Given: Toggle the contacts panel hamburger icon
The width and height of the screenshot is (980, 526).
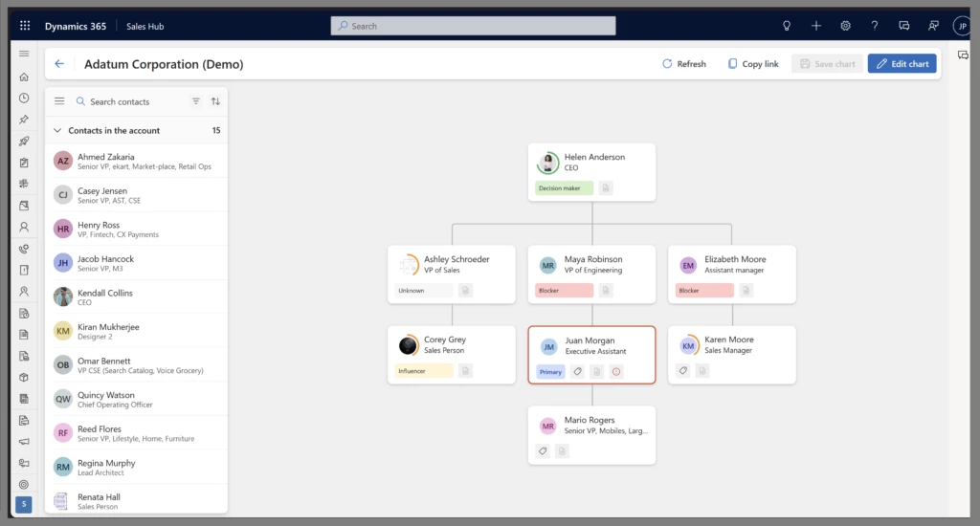Looking at the screenshot, I should click(x=59, y=101).
